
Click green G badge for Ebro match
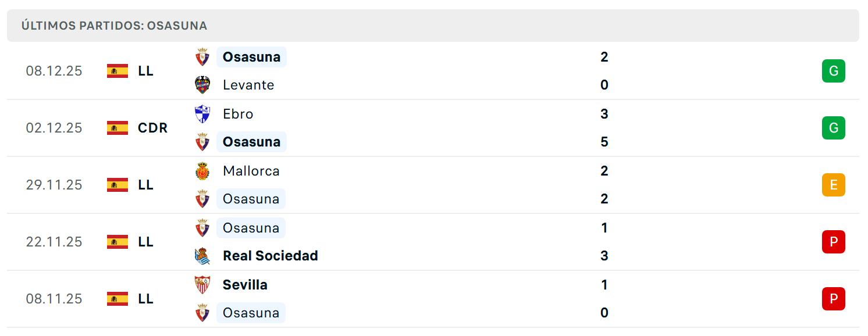833,128
